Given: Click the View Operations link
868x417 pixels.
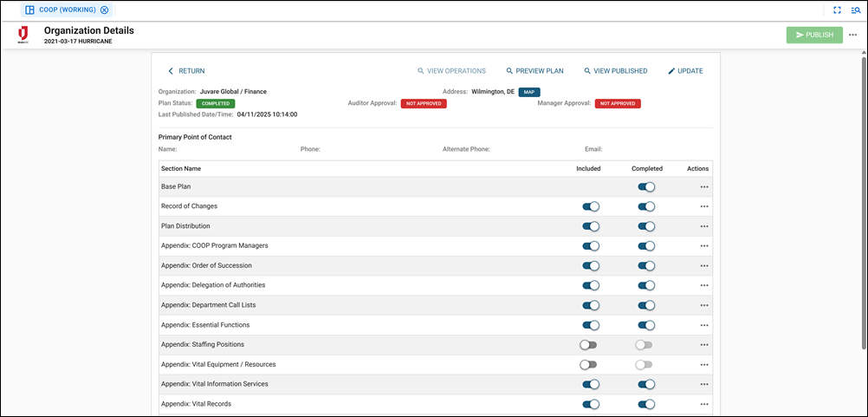Looking at the screenshot, I should point(451,71).
